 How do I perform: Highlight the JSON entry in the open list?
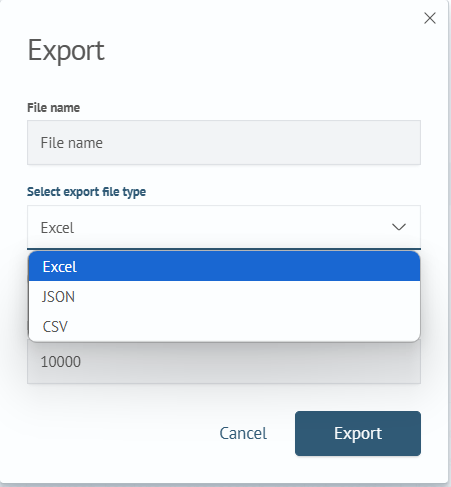tap(224, 296)
